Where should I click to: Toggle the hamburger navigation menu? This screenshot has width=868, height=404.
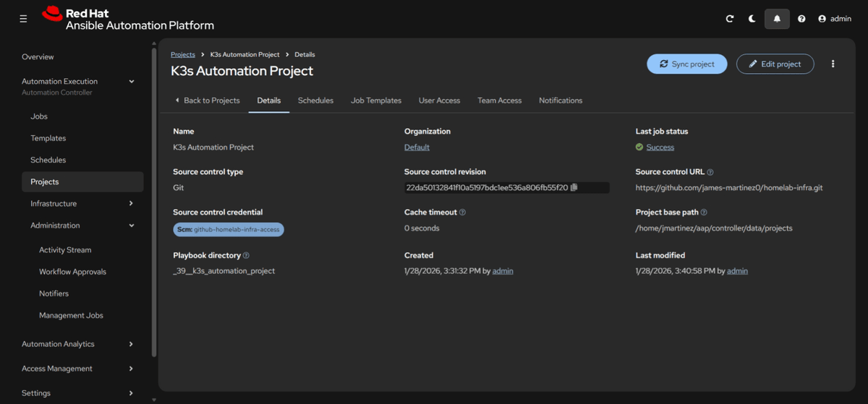23,19
